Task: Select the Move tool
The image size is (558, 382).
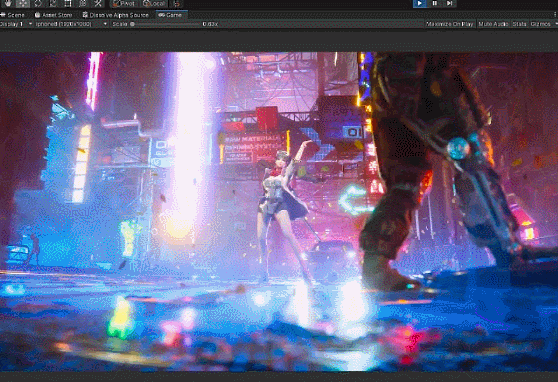Action: (x=22, y=3)
